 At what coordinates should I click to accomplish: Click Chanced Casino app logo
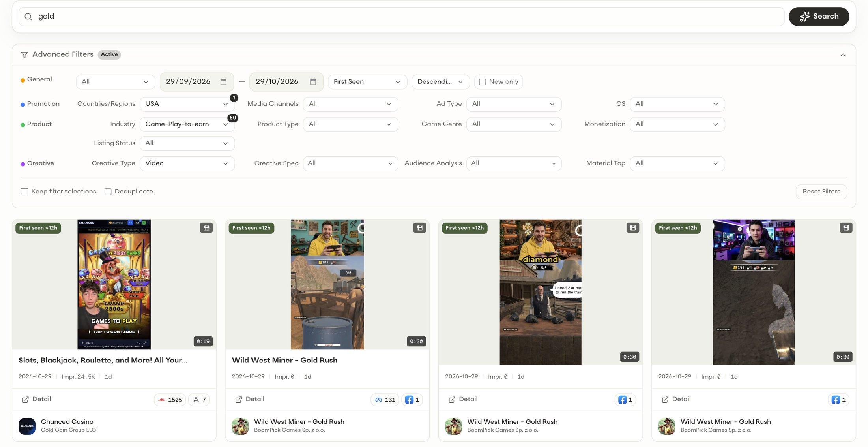(27, 426)
